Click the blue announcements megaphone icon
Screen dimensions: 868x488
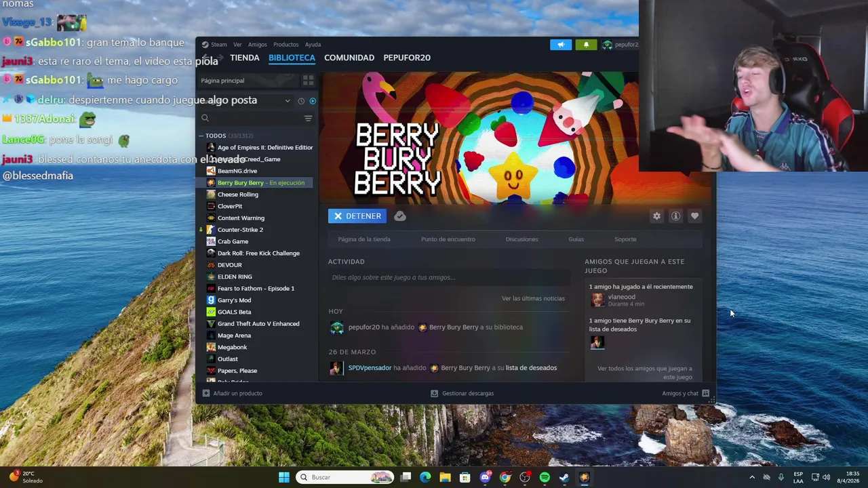(561, 45)
